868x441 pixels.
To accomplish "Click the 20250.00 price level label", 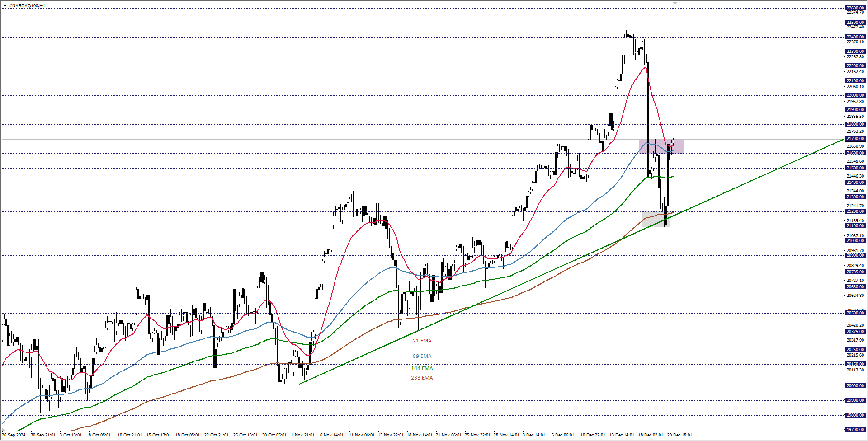I will pos(855,350).
